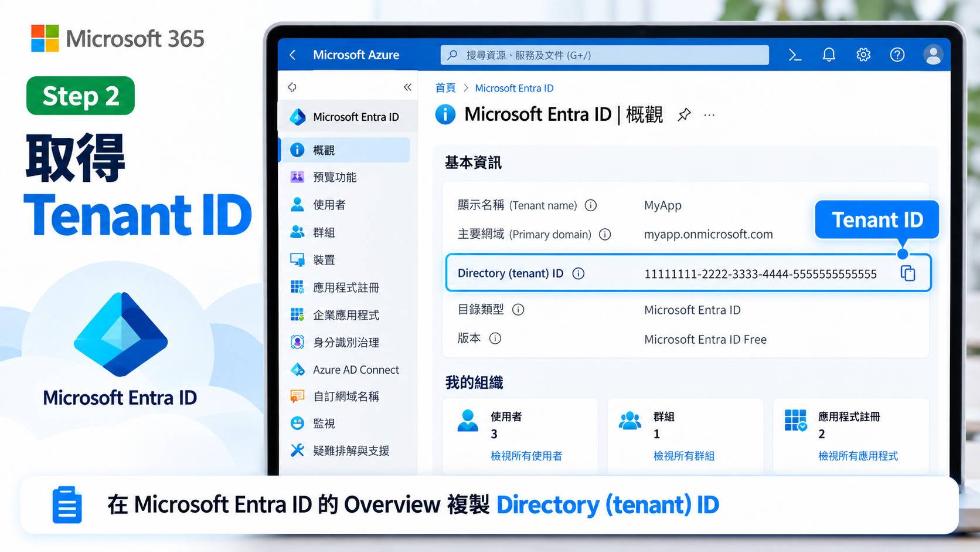
Task: Click the 使用者 card person icon
Action: [x=468, y=421]
